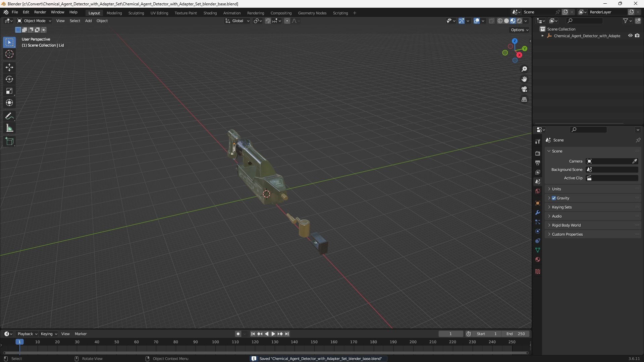
Task: Open Global transform orientation dropdown
Action: [237, 21]
